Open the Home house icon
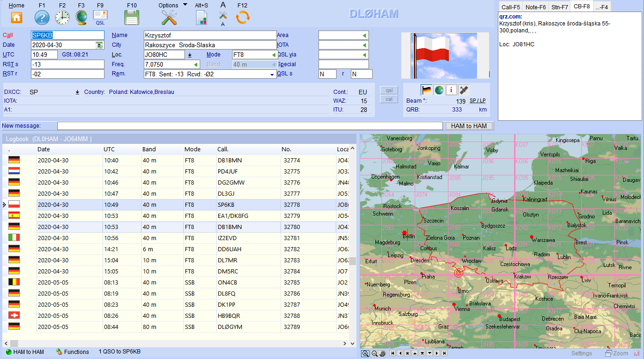The height and width of the screenshot is (359, 644). click(x=17, y=18)
